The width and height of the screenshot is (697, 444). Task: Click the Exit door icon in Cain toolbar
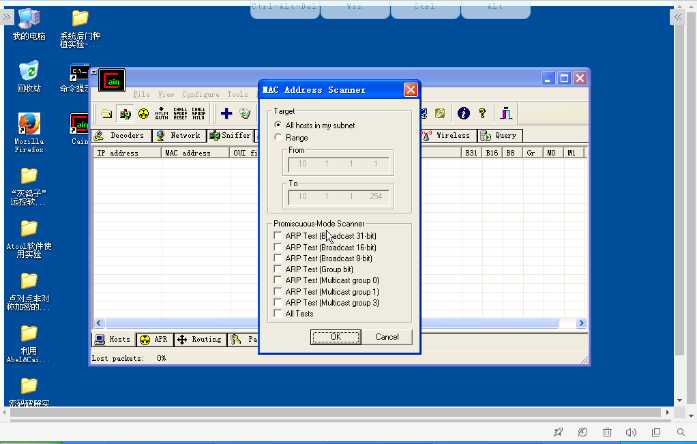[x=505, y=113]
